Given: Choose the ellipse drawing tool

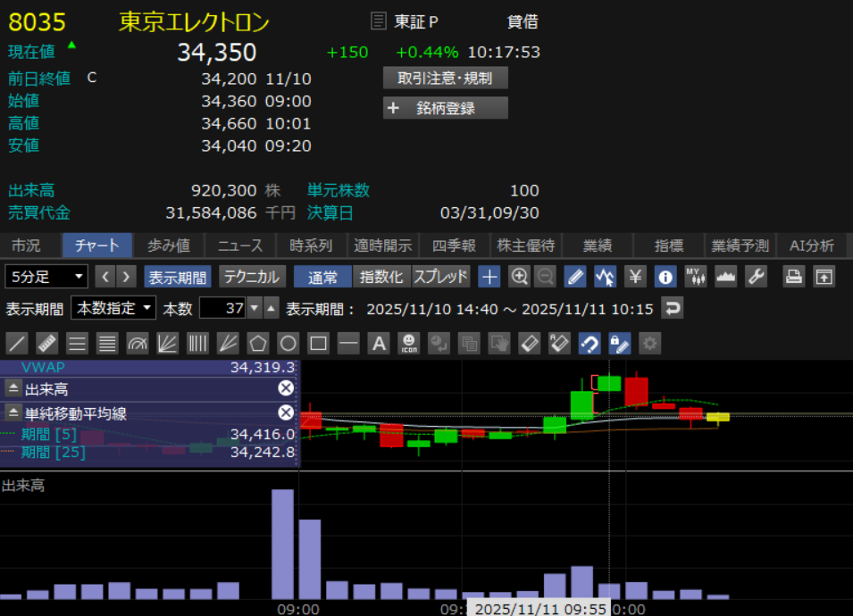Looking at the screenshot, I should coord(288,343).
